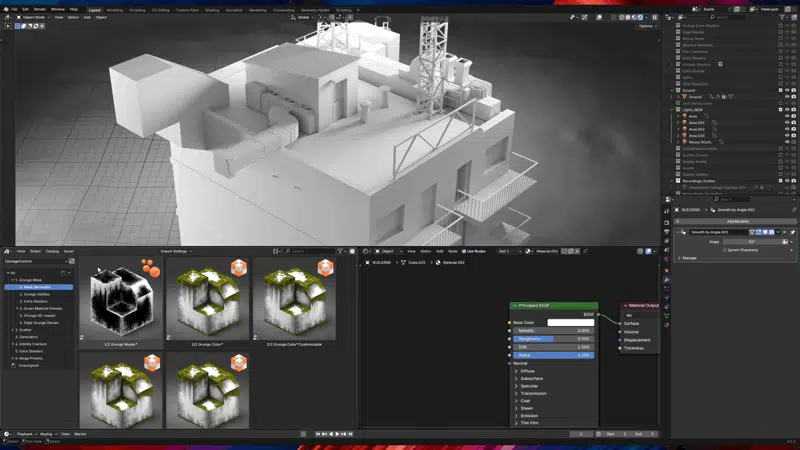This screenshot has height=450, width=800.
Task: Click the outliner filter funnel icon
Action: pos(782,17)
